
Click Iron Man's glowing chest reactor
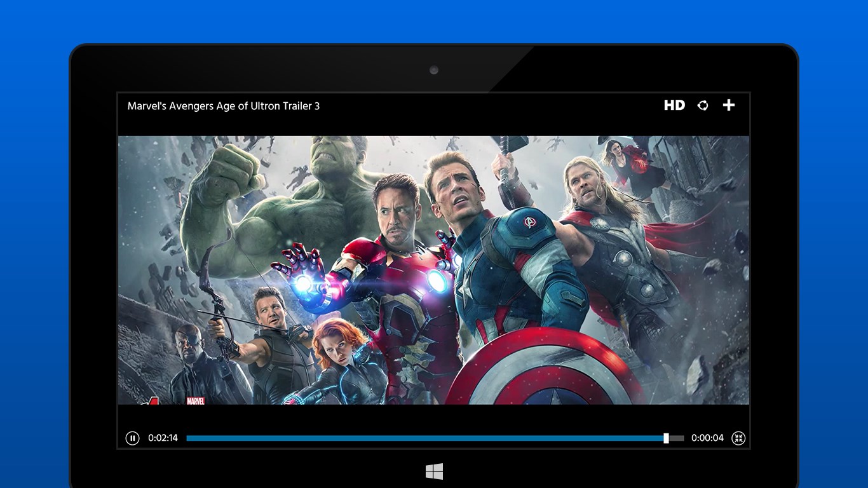437,280
